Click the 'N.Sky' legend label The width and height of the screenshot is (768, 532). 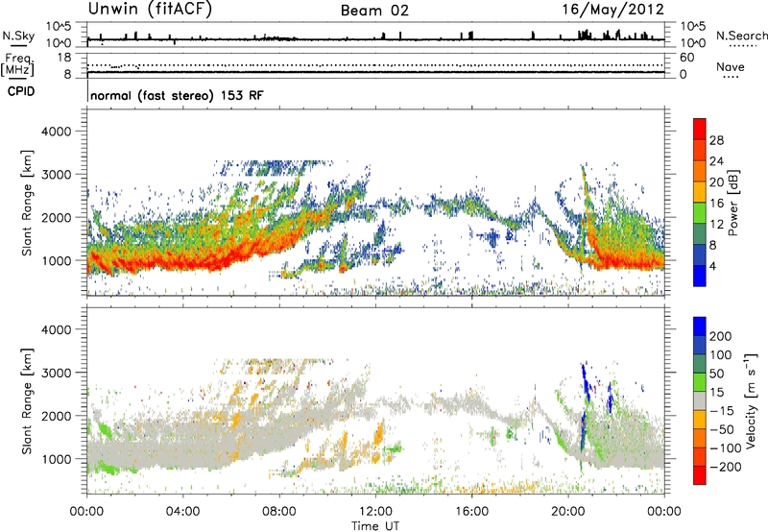(x=18, y=36)
